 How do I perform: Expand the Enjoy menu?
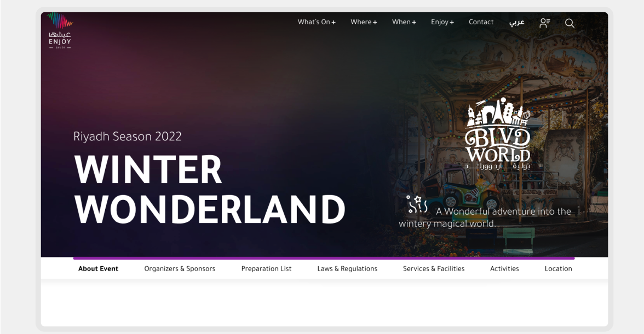[x=442, y=22]
